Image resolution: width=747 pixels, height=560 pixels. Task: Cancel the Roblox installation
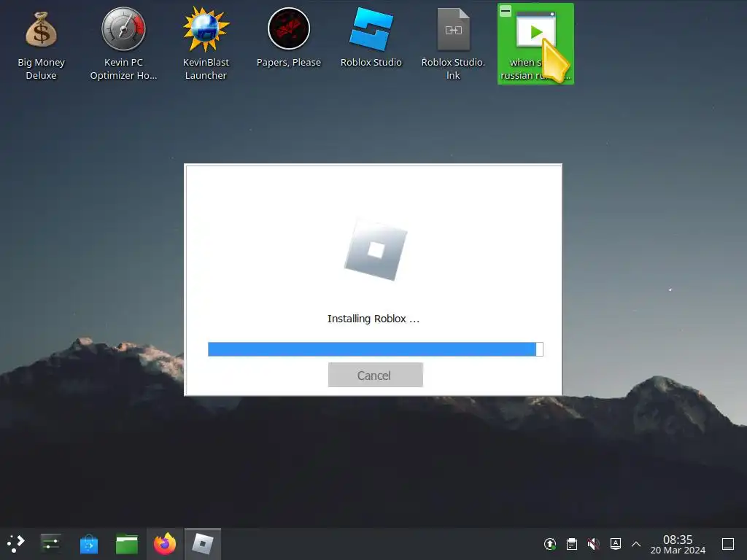point(376,375)
